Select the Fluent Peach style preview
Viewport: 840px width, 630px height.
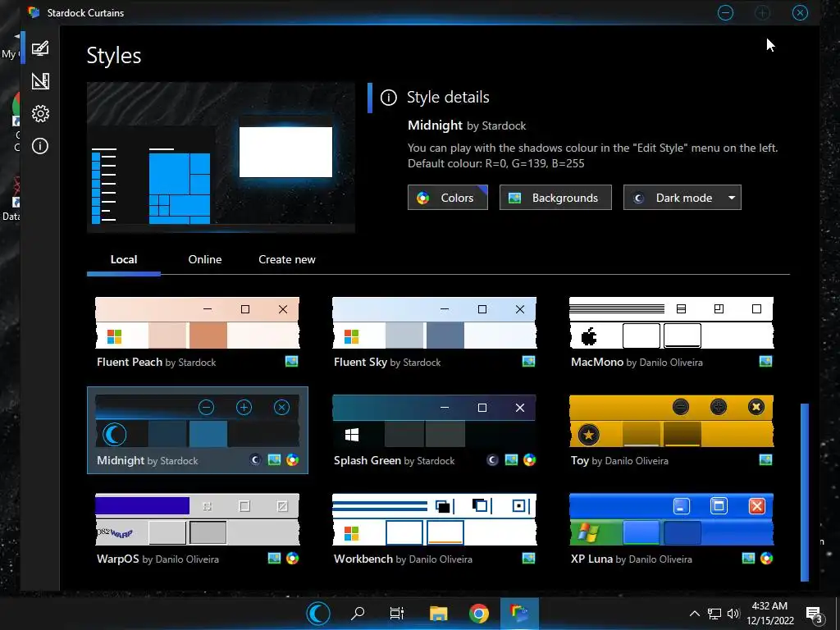[x=197, y=323]
